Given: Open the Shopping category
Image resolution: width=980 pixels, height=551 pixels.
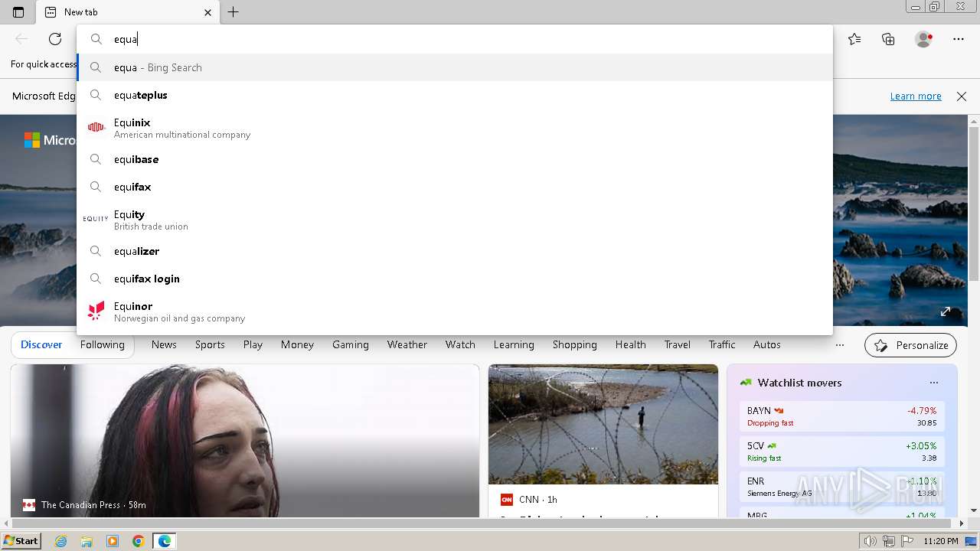Looking at the screenshot, I should 575,345.
